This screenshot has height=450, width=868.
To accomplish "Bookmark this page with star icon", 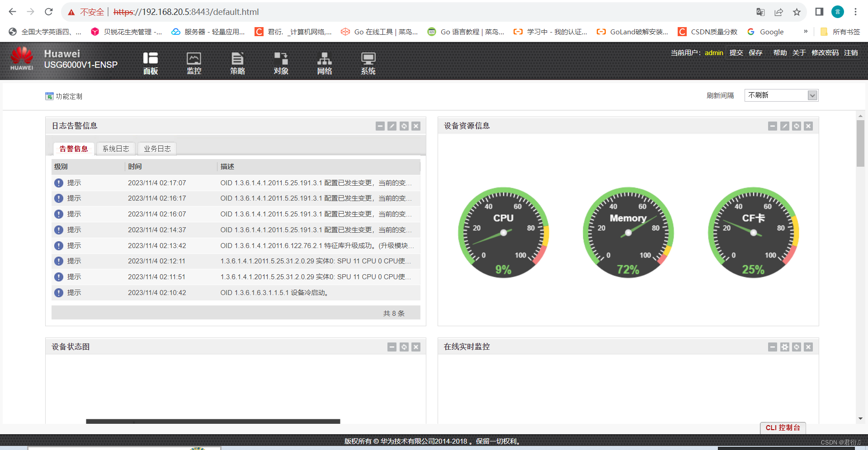I will [797, 12].
